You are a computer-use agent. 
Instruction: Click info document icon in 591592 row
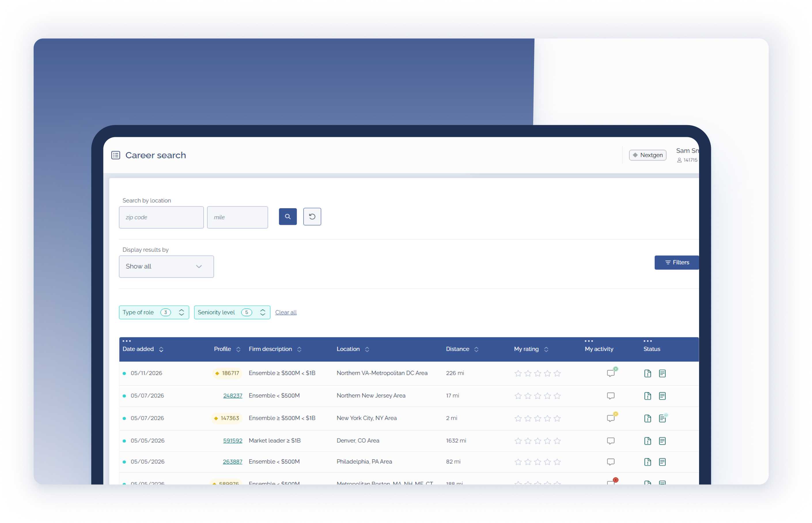[x=648, y=441]
